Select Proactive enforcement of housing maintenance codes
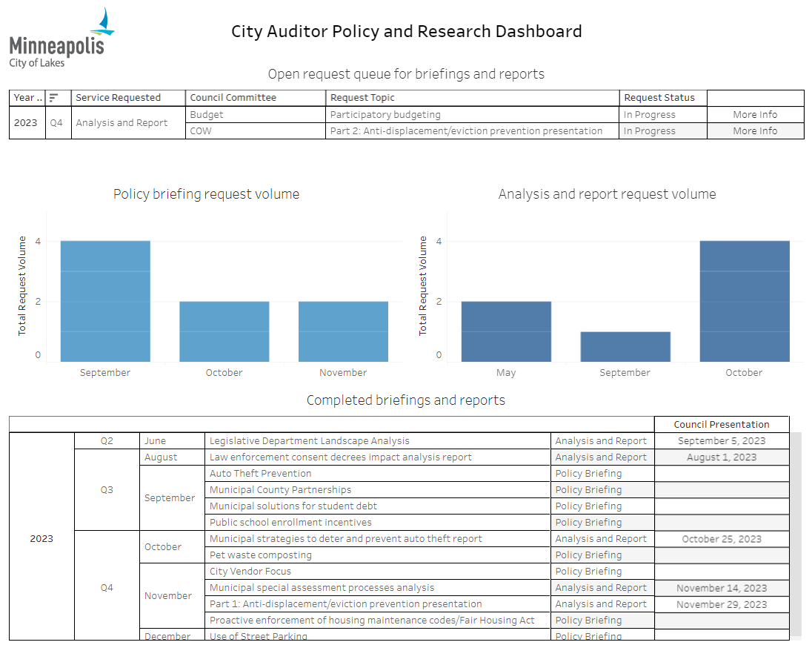Image resolution: width=812 pixels, height=645 pixels. (378, 620)
